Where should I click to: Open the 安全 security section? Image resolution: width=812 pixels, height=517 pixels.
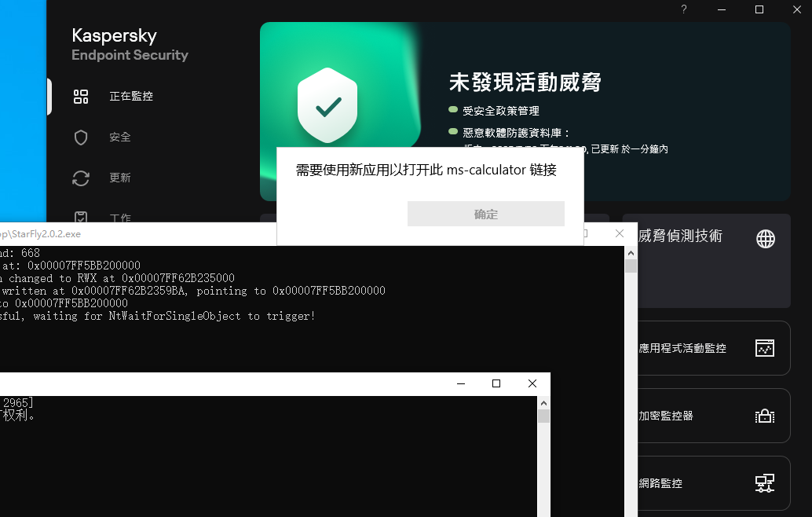point(119,137)
